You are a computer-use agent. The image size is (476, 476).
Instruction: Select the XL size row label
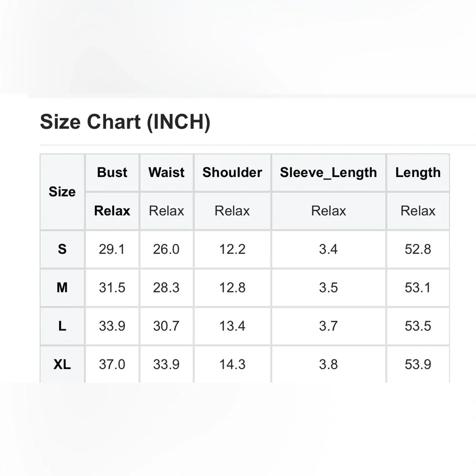coord(62,365)
